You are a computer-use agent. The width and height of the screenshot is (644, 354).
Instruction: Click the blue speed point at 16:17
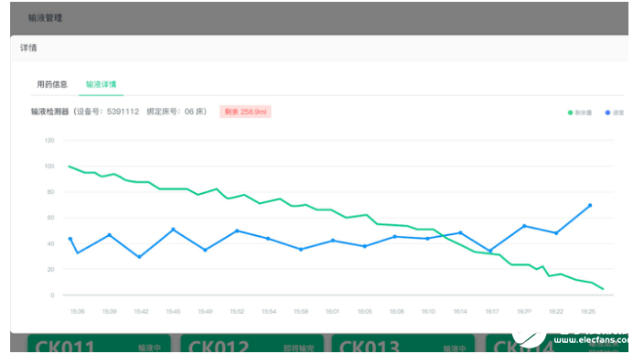click(x=490, y=251)
